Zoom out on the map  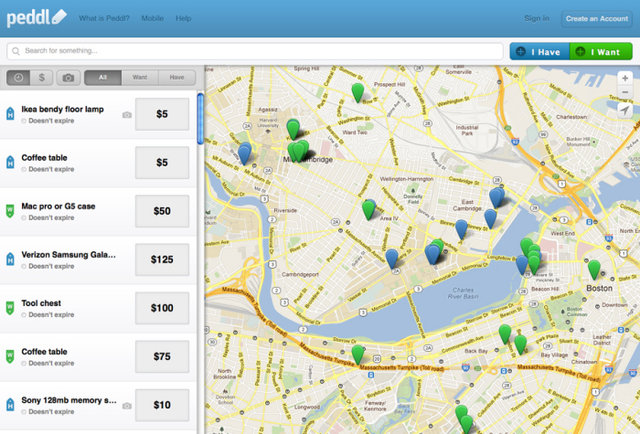click(625, 92)
